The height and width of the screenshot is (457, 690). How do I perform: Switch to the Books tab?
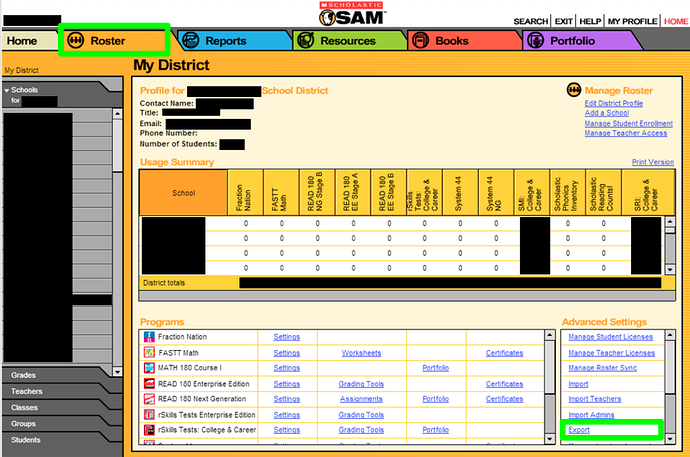[463, 40]
